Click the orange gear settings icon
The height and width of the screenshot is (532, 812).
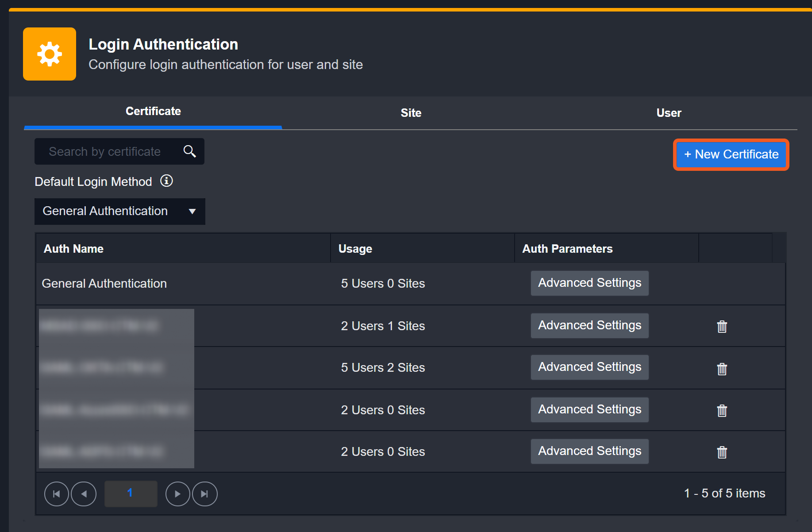50,54
